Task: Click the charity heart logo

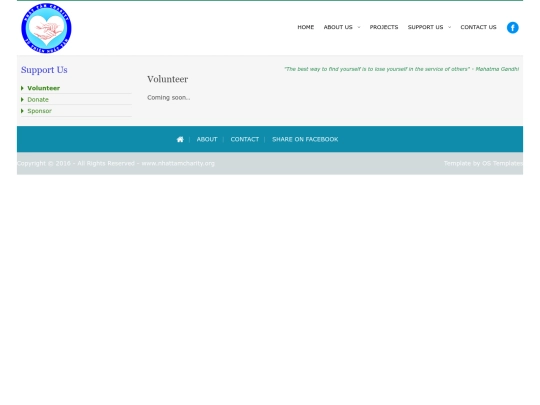Action: [x=46, y=28]
